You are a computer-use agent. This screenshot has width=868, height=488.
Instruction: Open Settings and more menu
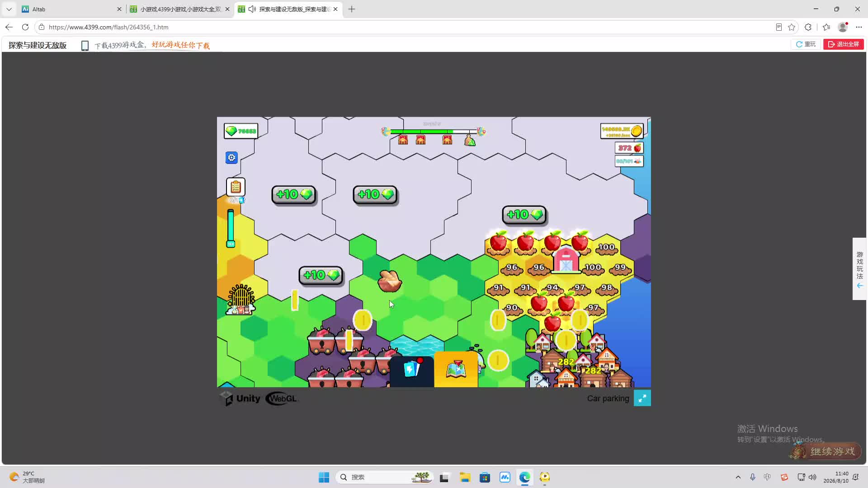click(x=859, y=27)
